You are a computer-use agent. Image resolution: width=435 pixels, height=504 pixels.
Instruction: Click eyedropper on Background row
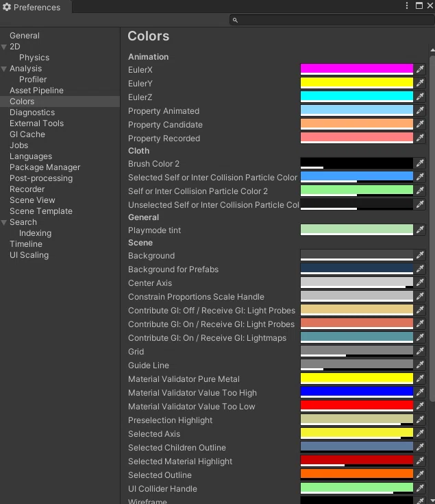click(x=420, y=255)
